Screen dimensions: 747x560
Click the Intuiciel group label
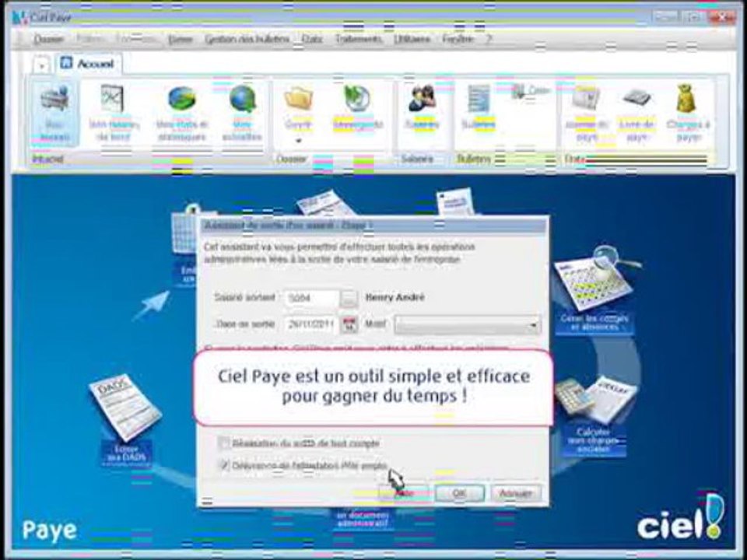47,159
